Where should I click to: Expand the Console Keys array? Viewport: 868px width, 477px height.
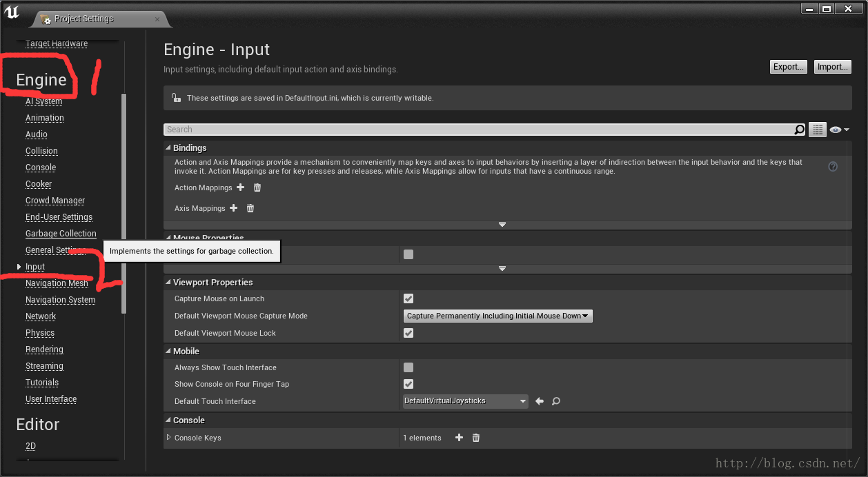168,437
